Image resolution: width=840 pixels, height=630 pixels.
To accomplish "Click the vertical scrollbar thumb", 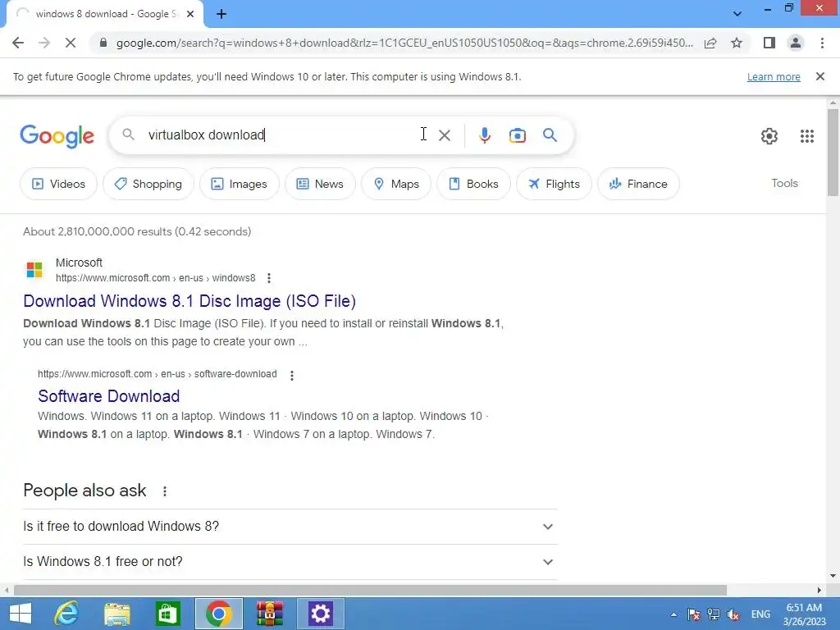I will (x=833, y=152).
